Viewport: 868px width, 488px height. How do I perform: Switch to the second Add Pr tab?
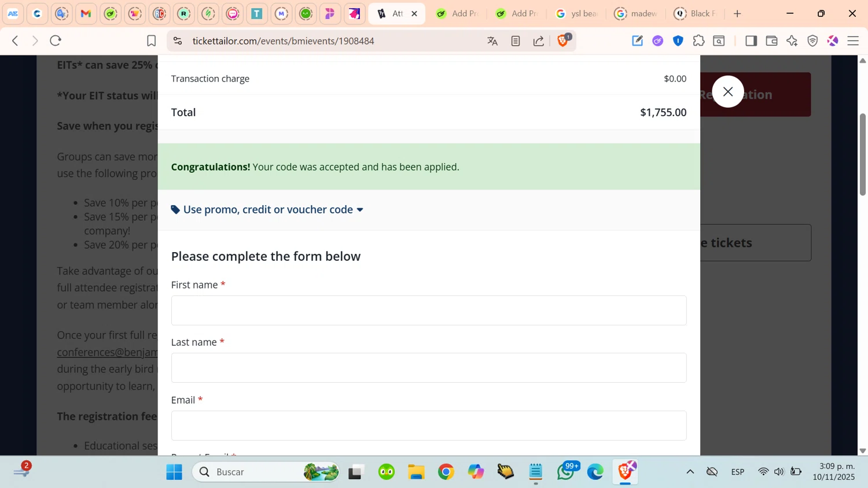(x=517, y=13)
